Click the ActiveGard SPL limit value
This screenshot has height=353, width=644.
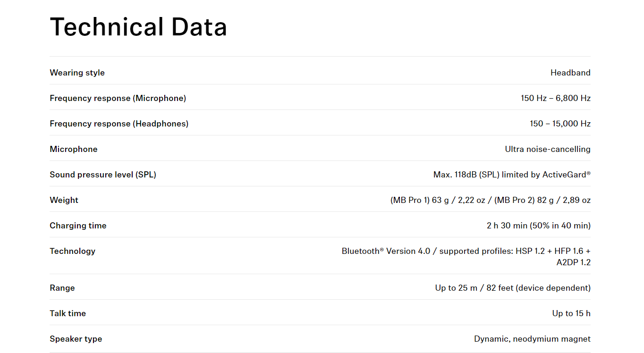point(511,175)
